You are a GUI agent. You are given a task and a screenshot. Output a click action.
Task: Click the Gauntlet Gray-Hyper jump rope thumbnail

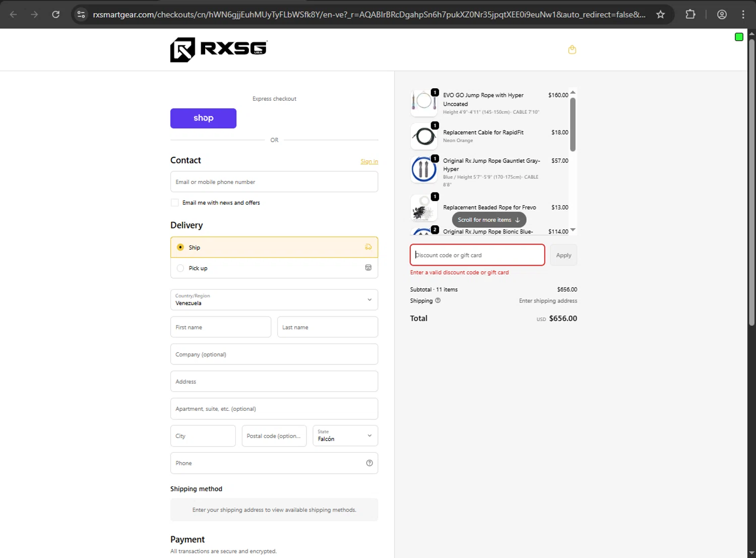tap(424, 169)
